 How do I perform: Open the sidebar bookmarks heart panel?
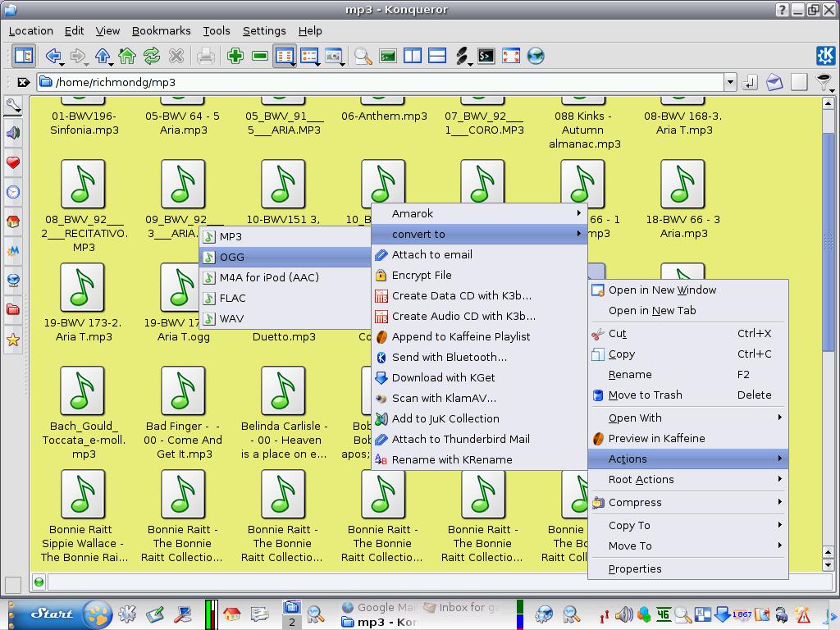tap(13, 162)
